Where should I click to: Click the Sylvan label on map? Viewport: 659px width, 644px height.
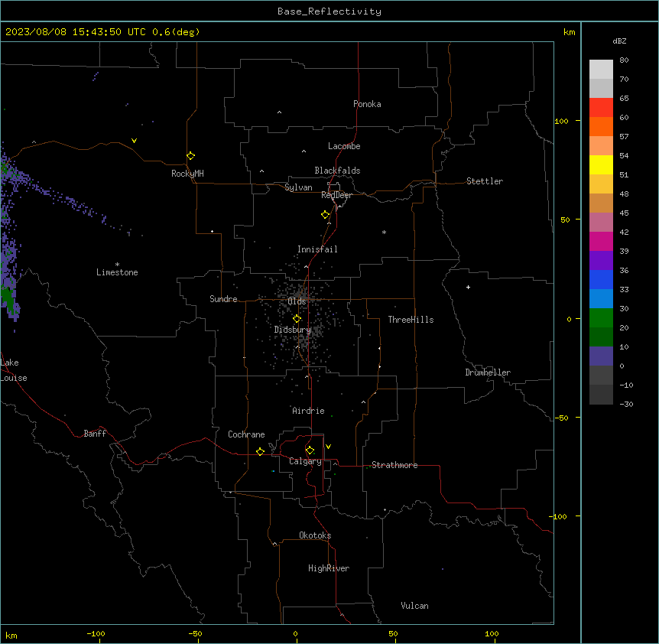298,187
